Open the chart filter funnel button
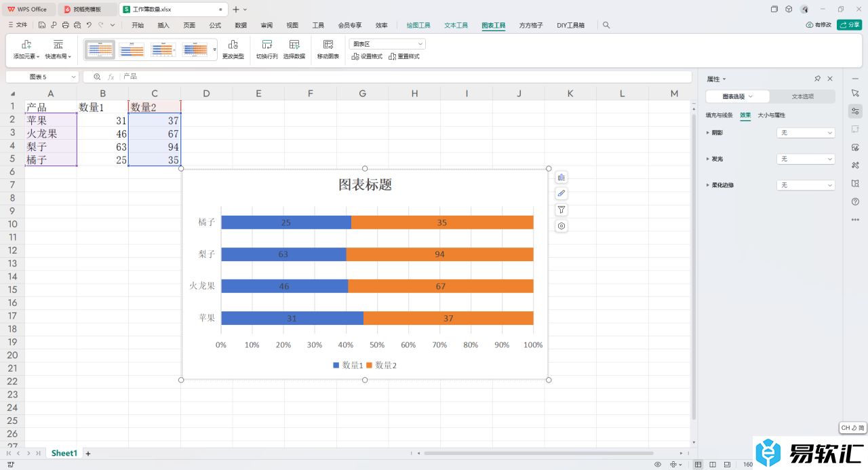The image size is (868, 470). (x=561, y=210)
